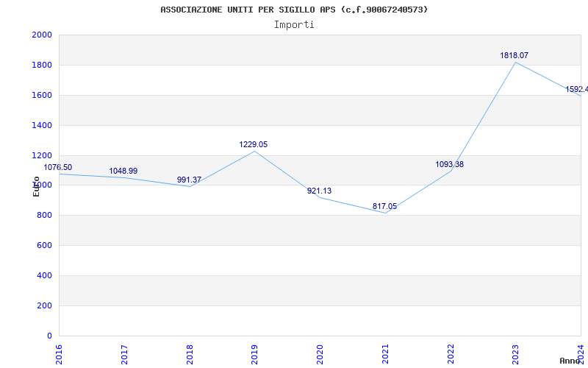Image resolution: width=588 pixels, height=368 pixels.
Task: Click the 2018 x-axis label
Action: 190,354
